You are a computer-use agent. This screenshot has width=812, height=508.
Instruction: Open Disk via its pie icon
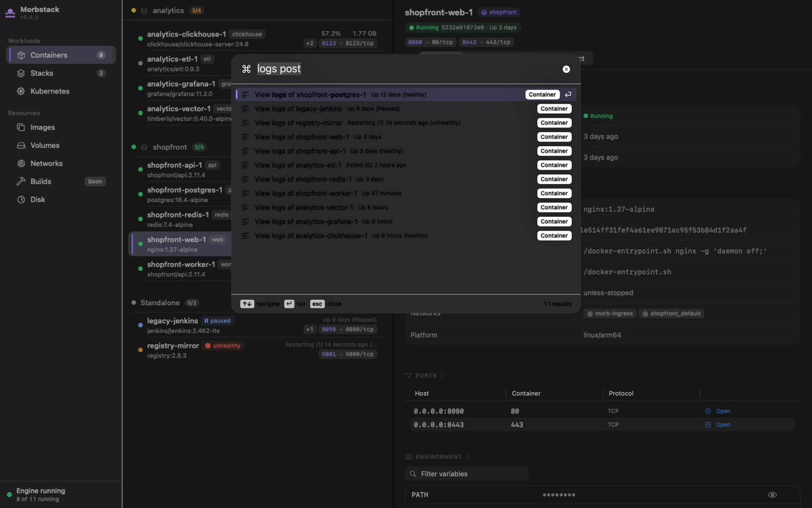[21, 200]
